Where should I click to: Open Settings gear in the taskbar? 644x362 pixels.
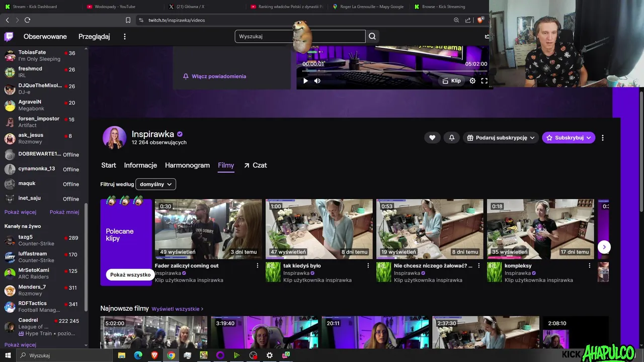[270, 355]
